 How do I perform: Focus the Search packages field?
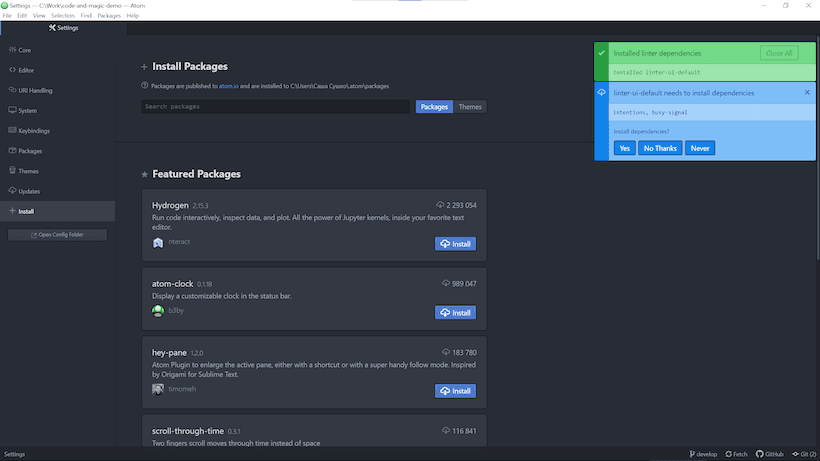coord(276,107)
